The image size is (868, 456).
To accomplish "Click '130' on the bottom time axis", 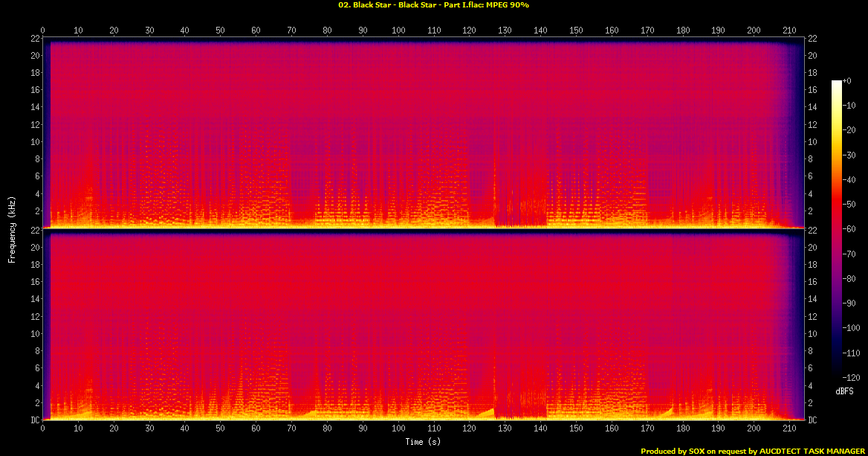I will click(505, 428).
